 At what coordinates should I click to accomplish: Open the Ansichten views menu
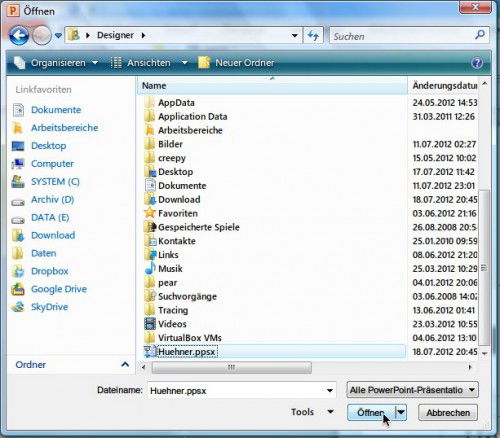149,63
